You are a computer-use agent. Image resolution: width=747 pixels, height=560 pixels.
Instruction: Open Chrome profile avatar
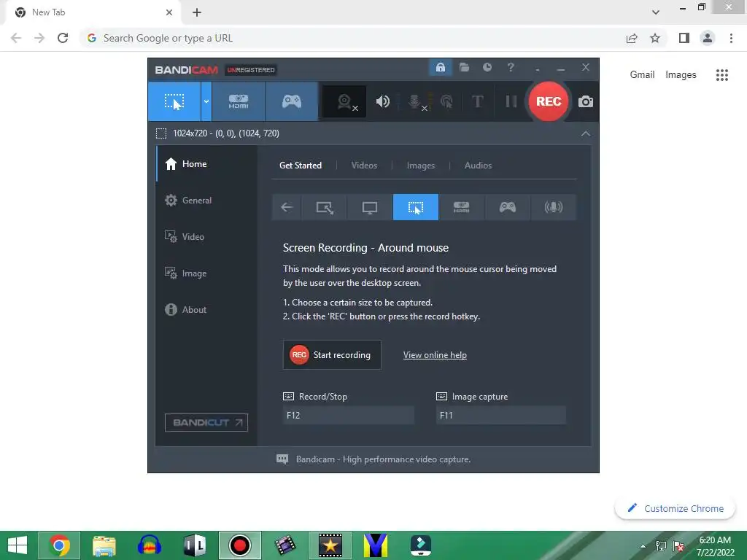(708, 38)
